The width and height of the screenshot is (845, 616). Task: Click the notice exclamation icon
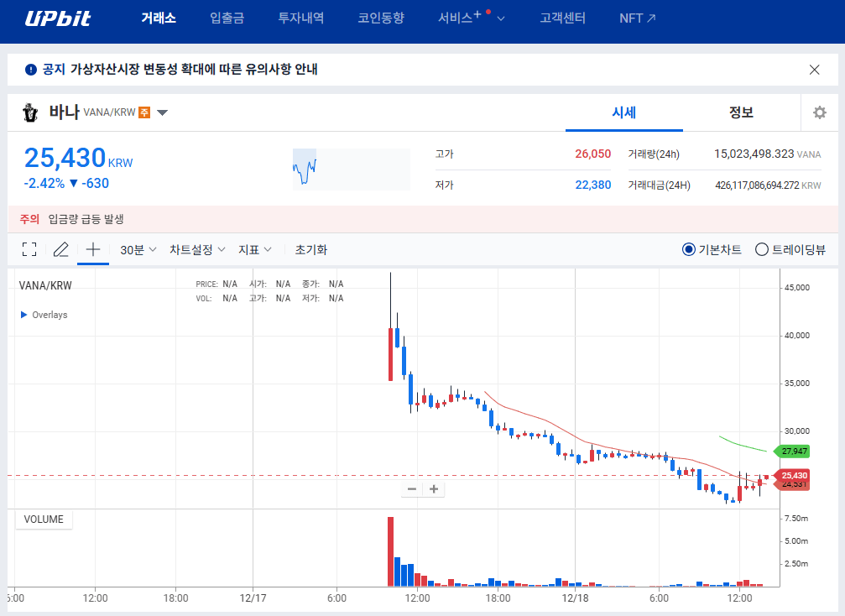point(31,70)
